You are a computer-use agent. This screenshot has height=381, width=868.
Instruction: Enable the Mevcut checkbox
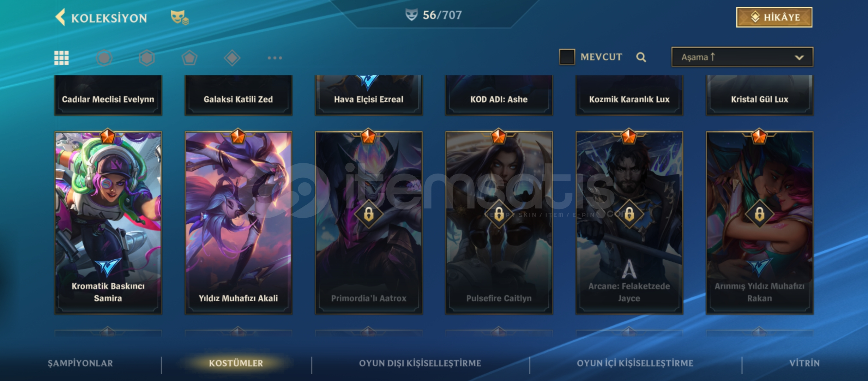[x=567, y=57]
